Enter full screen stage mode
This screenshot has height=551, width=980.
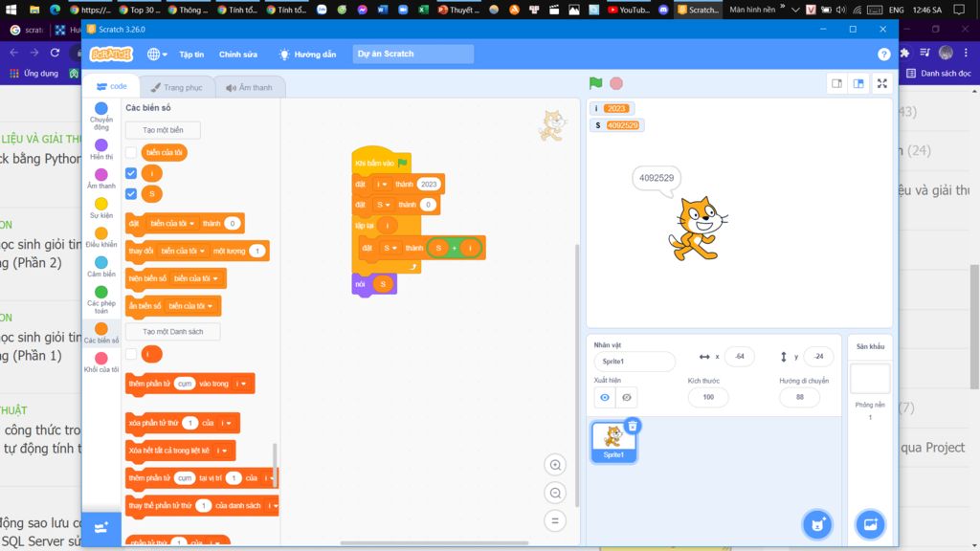click(x=881, y=83)
